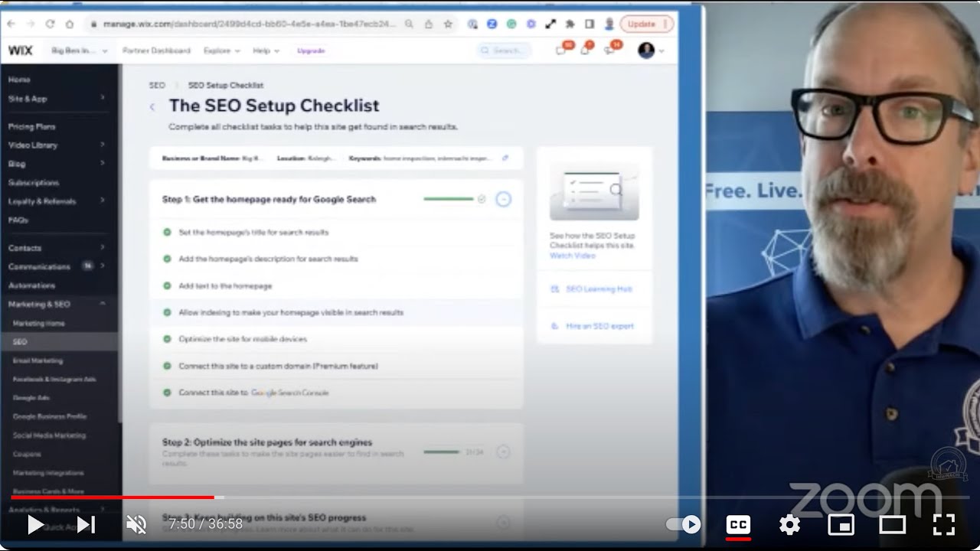This screenshot has width=980, height=551.
Task: Click Hire an SEO expert link
Action: tap(599, 326)
